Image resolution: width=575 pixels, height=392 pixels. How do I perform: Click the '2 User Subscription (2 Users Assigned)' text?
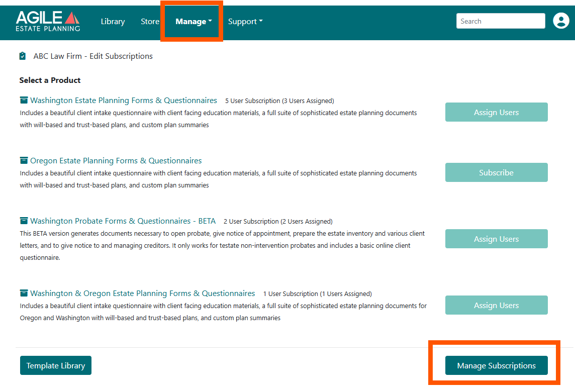click(x=278, y=222)
